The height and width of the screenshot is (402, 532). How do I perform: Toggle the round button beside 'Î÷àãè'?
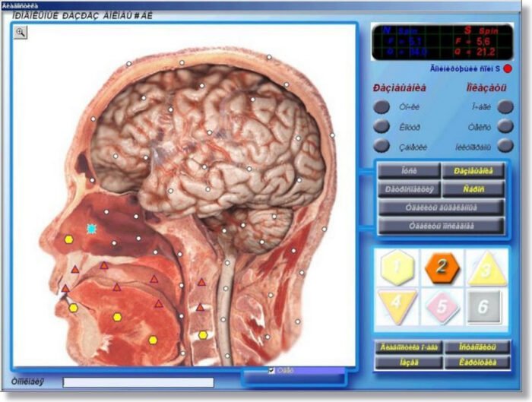(x=505, y=106)
